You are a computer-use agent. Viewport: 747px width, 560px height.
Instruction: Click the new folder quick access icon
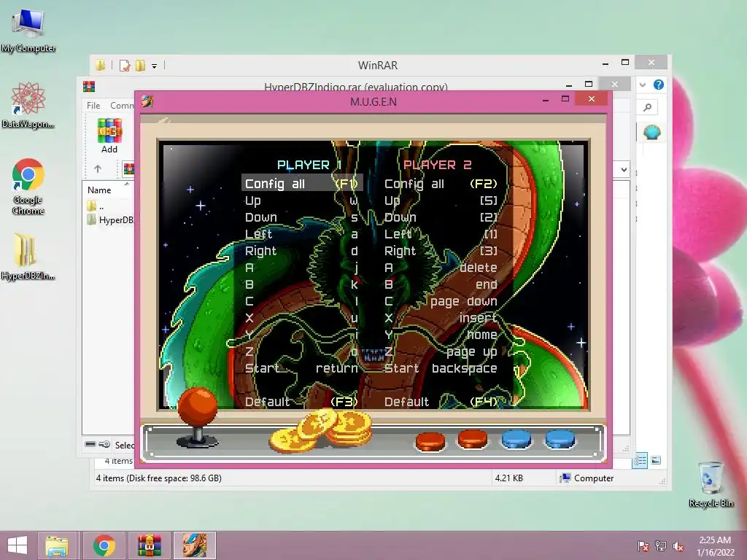(x=140, y=65)
